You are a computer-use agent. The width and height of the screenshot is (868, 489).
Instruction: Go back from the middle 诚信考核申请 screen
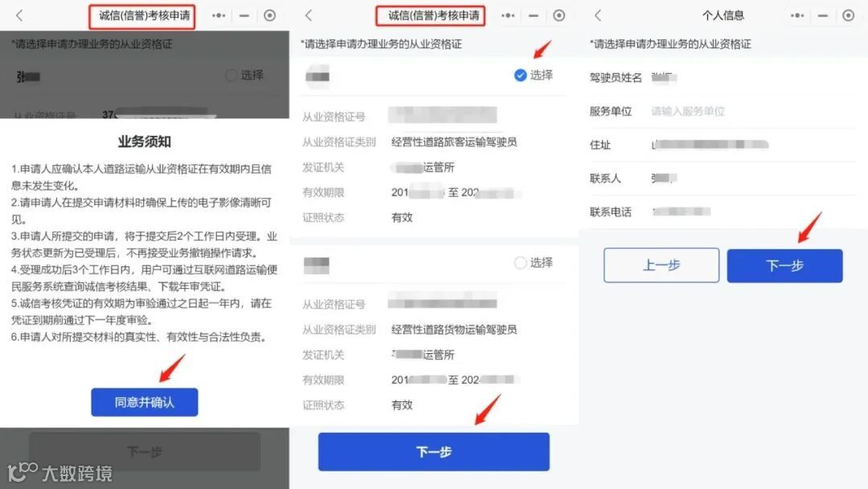pos(309,15)
